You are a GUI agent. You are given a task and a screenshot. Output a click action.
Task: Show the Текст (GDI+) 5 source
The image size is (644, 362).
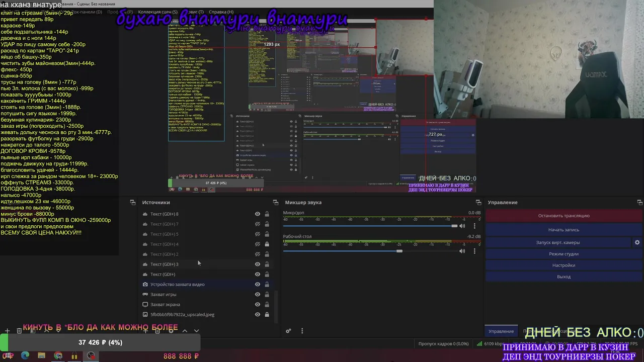click(258, 234)
